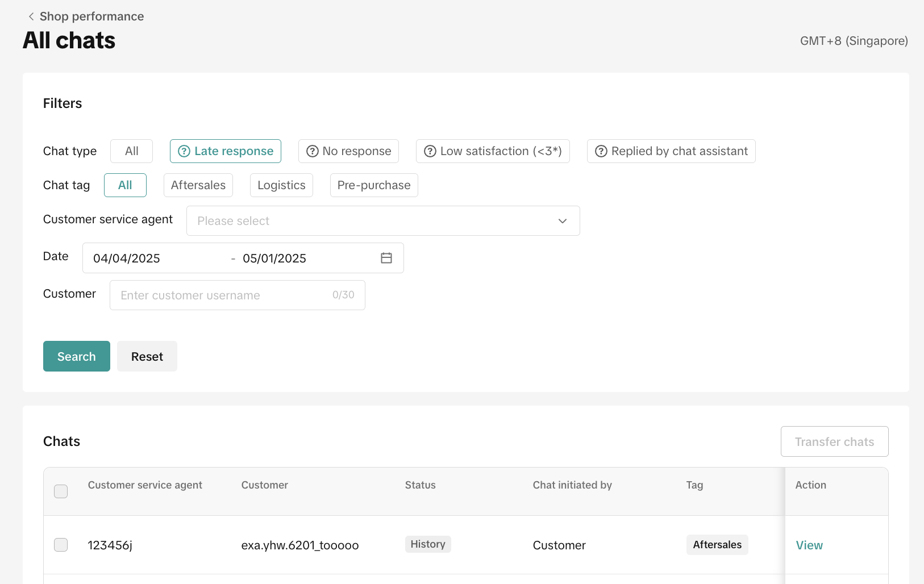Screen dimensions: 924x584
Task: Click the History status badge
Action: pyautogui.click(x=428, y=544)
